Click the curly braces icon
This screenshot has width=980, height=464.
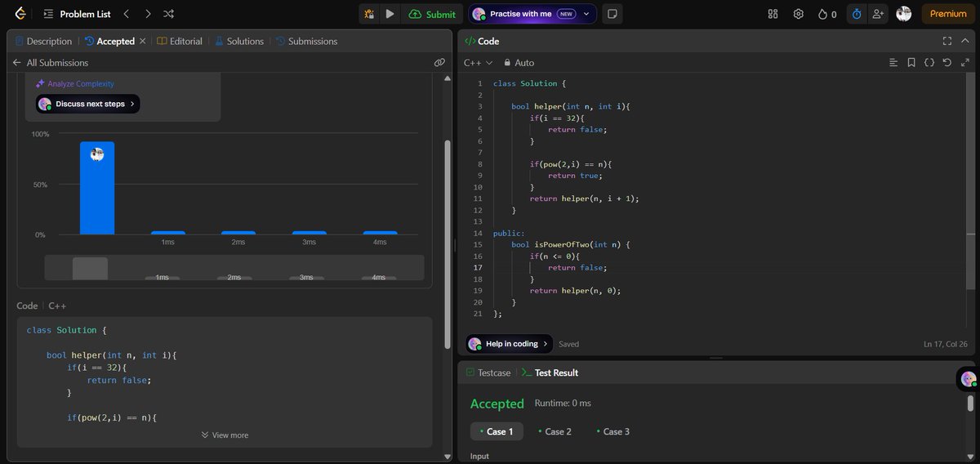[929, 62]
